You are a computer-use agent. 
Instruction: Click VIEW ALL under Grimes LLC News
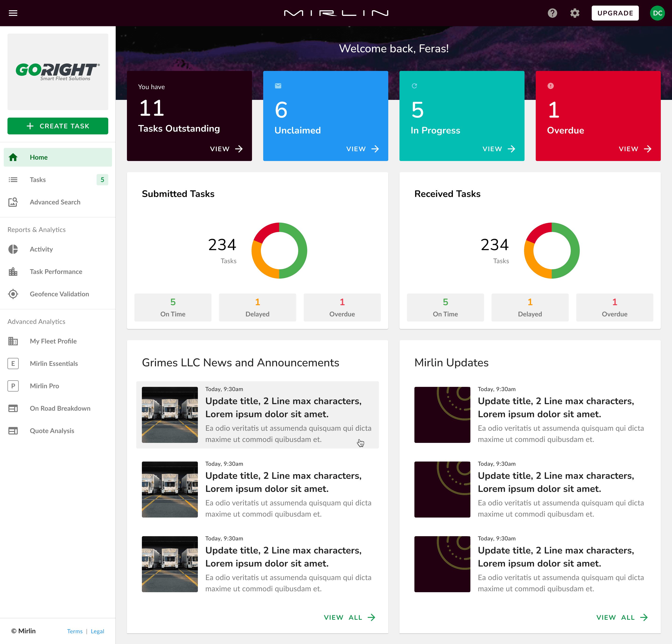[x=349, y=617]
